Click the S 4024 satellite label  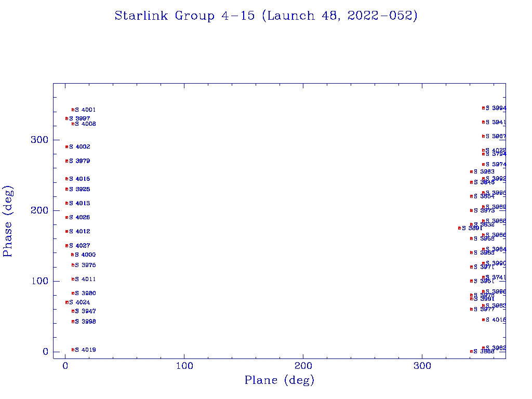point(79,302)
